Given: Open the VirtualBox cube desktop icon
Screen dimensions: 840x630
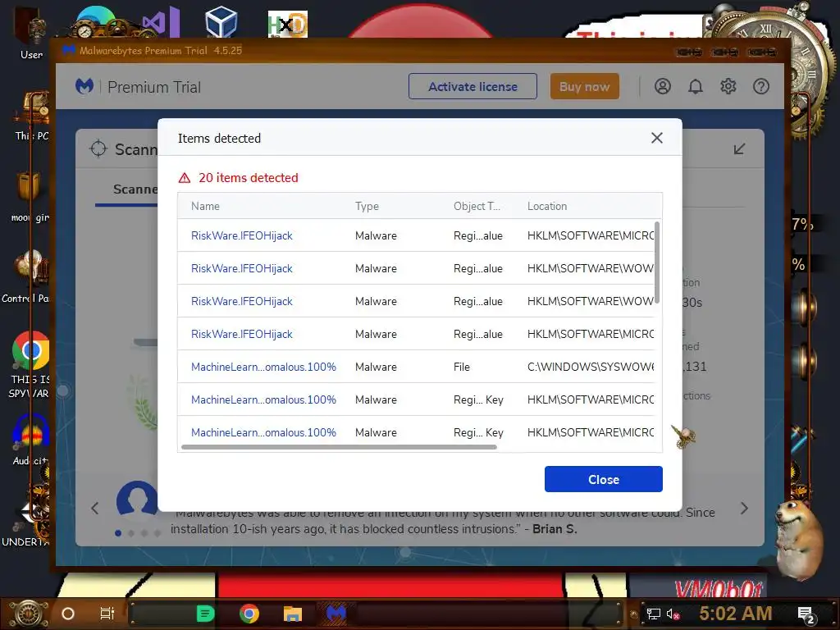Looking at the screenshot, I should click(x=221, y=22).
